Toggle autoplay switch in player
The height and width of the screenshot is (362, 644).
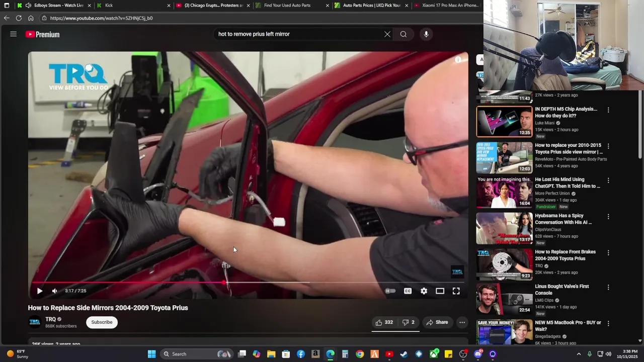click(390, 291)
